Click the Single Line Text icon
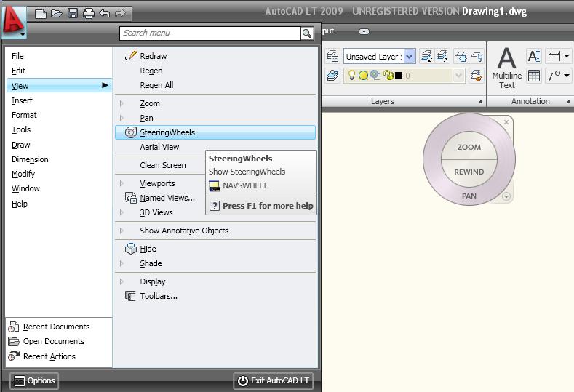 (x=534, y=56)
